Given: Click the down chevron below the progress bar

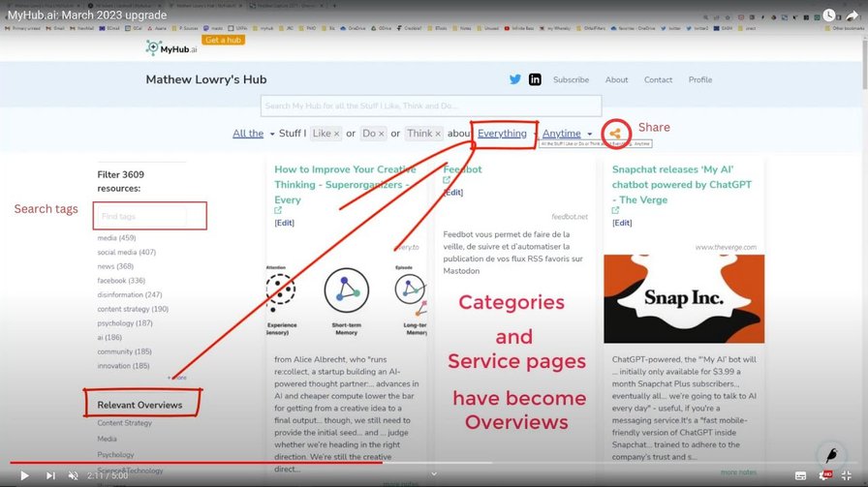Looking at the screenshot, I should pyautogui.click(x=434, y=473).
